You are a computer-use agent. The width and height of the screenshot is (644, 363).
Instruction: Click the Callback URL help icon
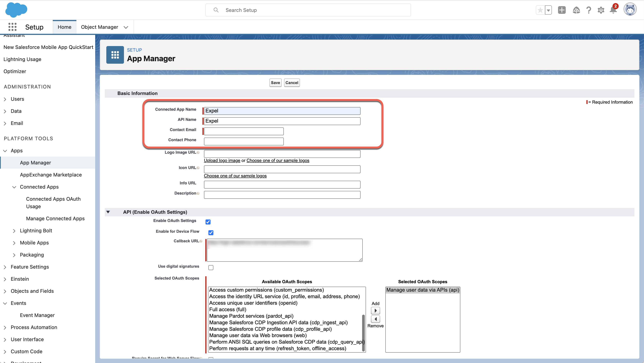tap(201, 241)
